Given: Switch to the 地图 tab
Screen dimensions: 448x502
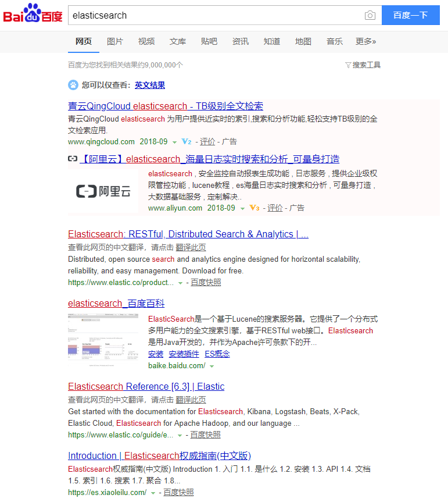Looking at the screenshot, I should click(303, 42).
